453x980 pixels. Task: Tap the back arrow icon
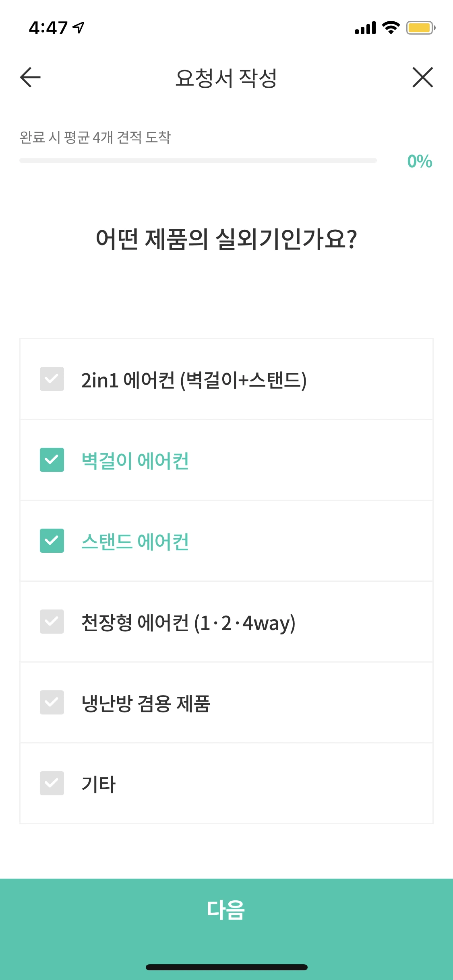tap(30, 77)
